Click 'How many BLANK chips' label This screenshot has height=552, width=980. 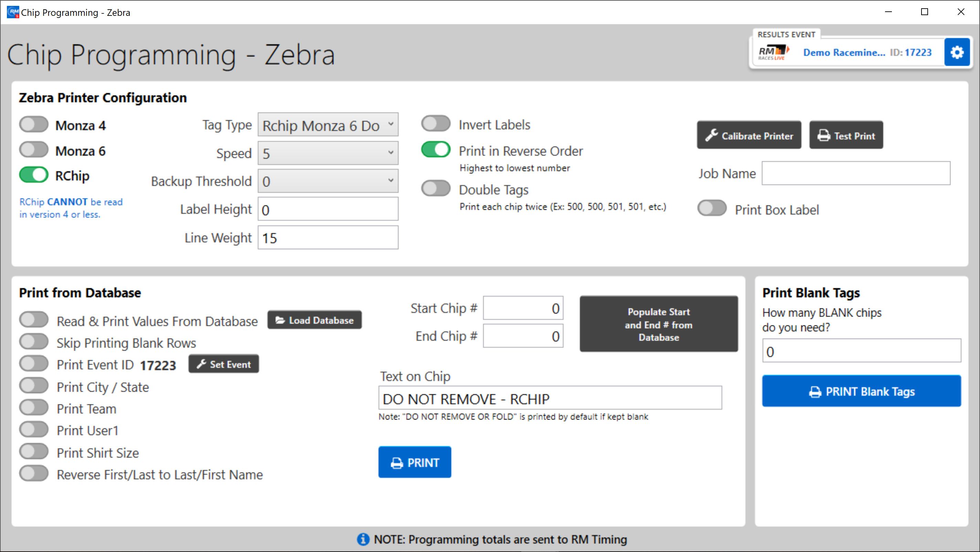click(822, 320)
